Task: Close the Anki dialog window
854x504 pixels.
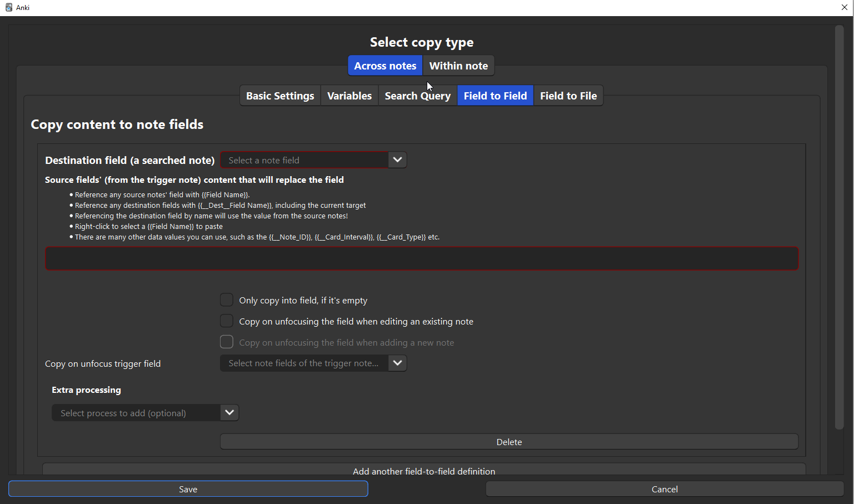Action: [844, 8]
